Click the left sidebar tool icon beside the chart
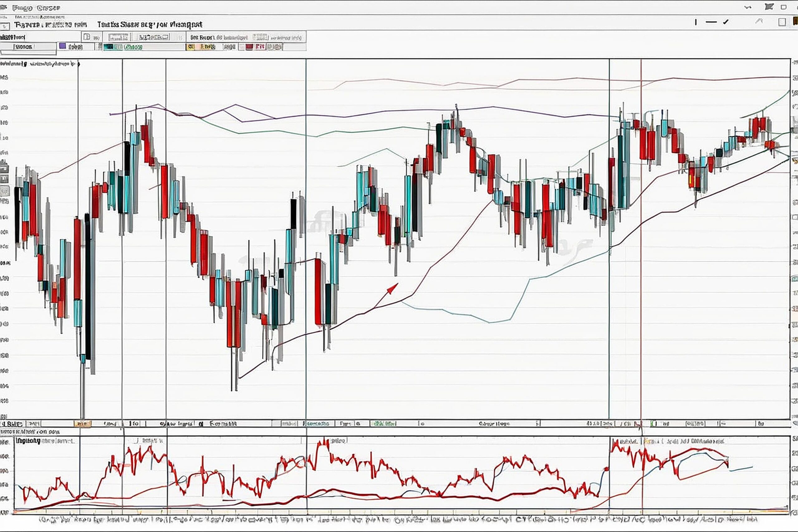This screenshot has width=798, height=532. [4, 179]
